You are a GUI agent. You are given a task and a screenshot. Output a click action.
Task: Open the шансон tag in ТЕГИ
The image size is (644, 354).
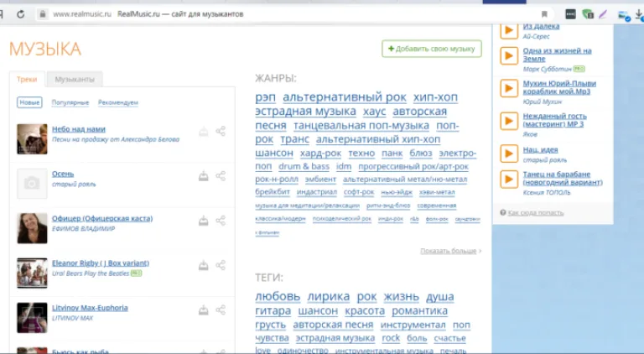(318, 311)
